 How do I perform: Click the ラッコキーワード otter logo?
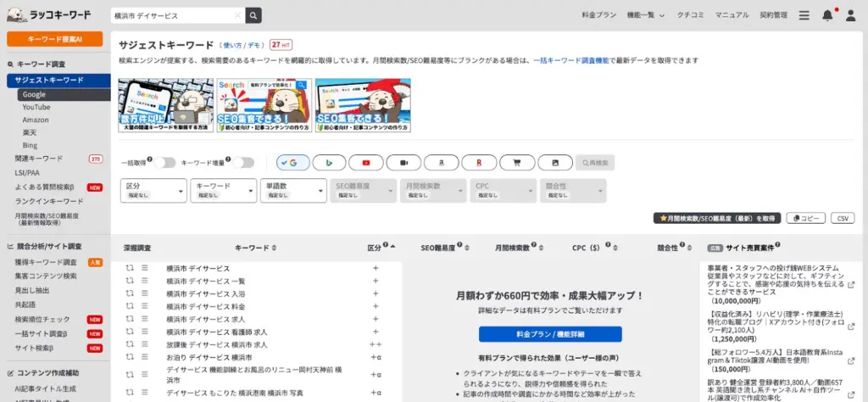tap(49, 15)
